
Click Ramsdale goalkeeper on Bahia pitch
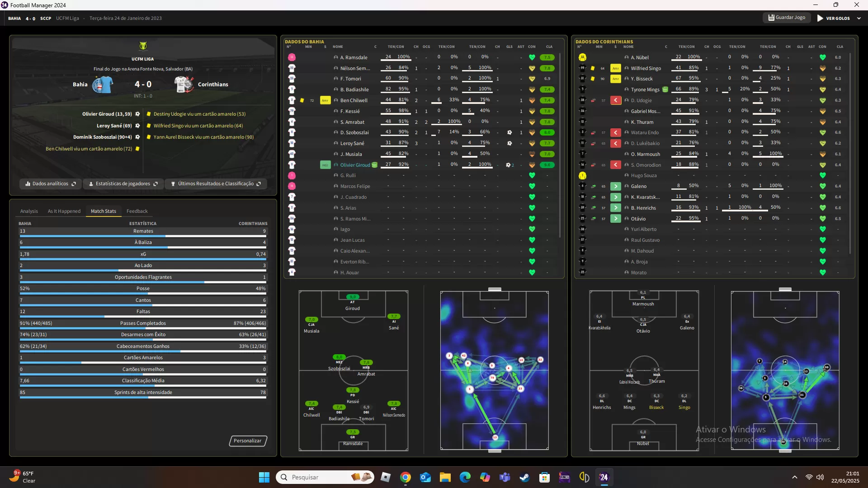[x=353, y=437]
